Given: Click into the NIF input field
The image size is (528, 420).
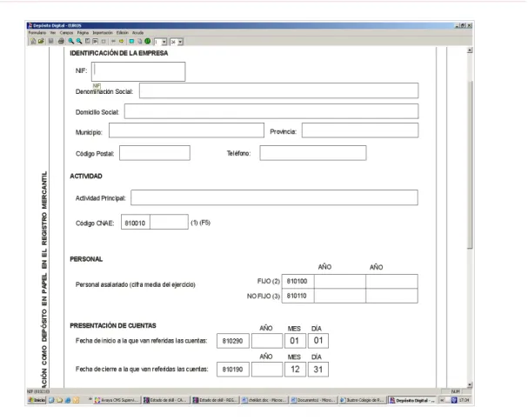Looking at the screenshot, I should (x=138, y=71).
